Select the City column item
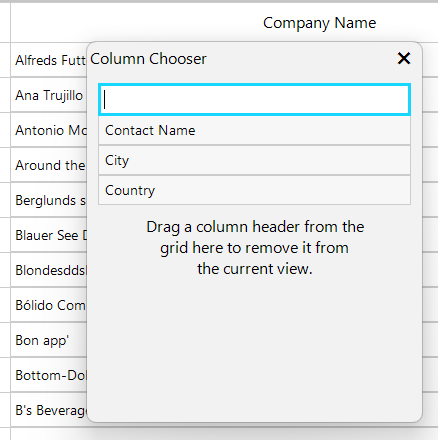 (x=254, y=160)
